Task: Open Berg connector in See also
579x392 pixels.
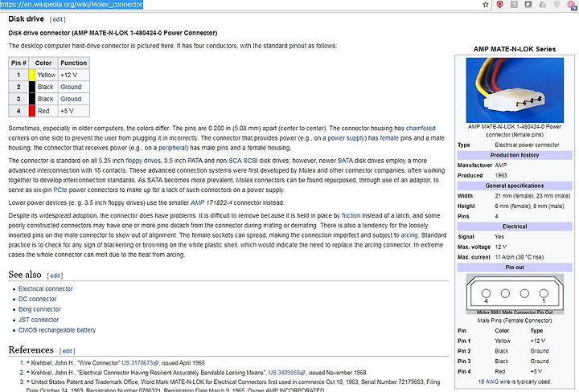Action: [39, 309]
